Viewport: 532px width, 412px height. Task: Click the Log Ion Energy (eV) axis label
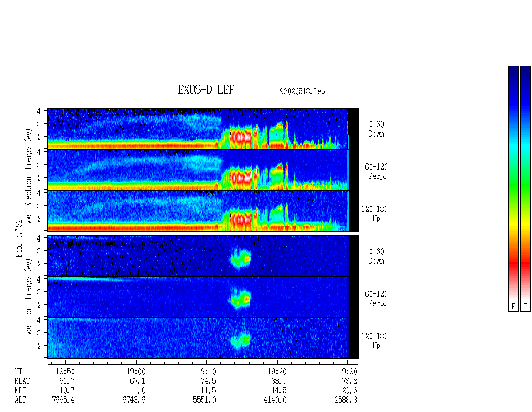tap(28, 298)
